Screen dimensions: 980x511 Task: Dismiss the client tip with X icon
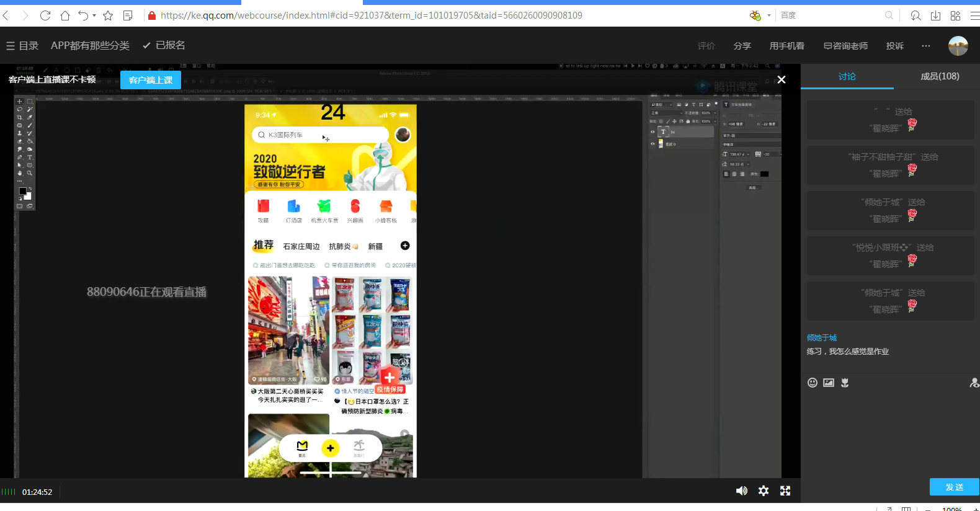[x=782, y=79]
